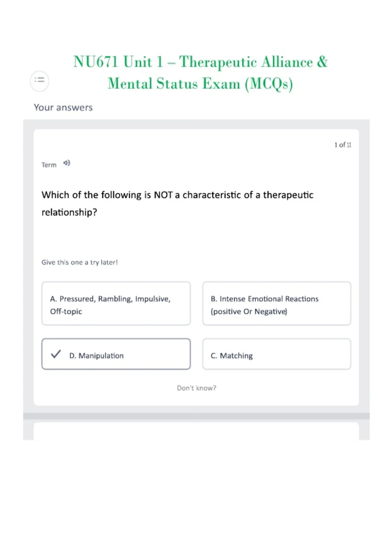This screenshot has width=392, height=556.
Task: Click the NU671 Unit 1 title
Action: 200,62
